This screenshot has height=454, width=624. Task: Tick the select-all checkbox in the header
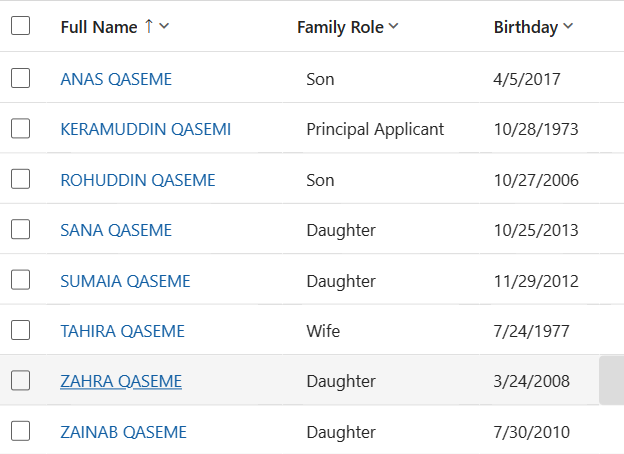coord(20,26)
